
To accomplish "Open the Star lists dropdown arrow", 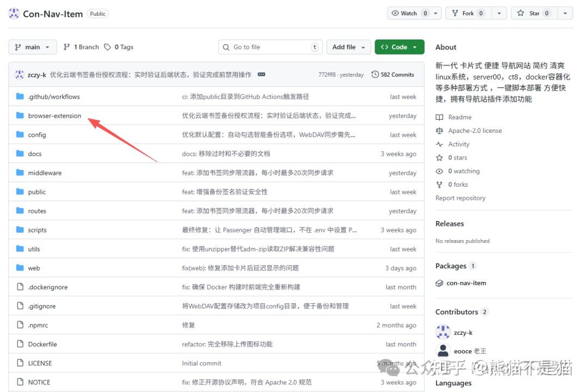I will (565, 13).
